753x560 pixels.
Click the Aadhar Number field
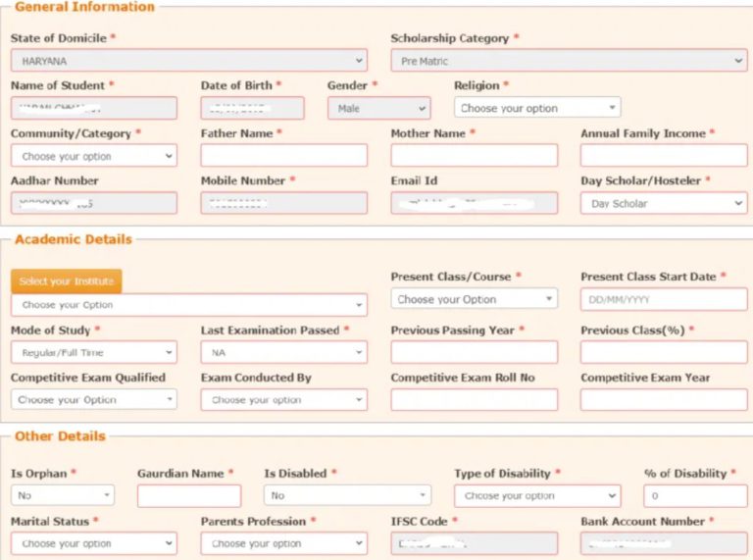94,203
